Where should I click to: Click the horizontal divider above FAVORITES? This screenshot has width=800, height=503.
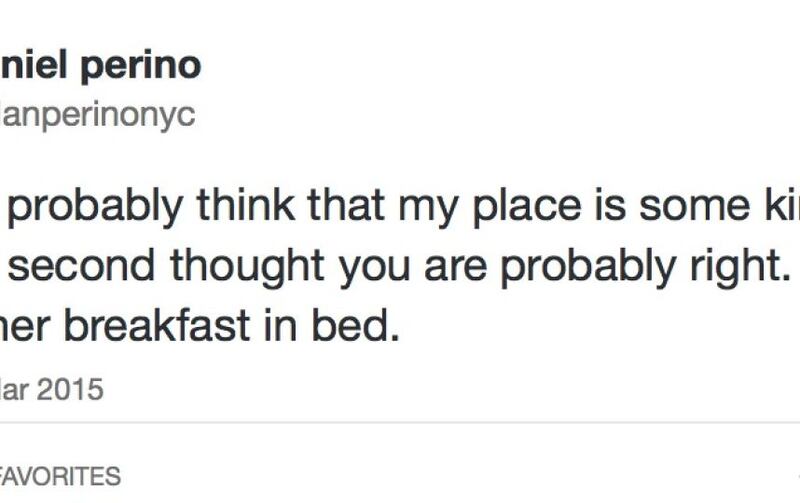tap(400, 422)
